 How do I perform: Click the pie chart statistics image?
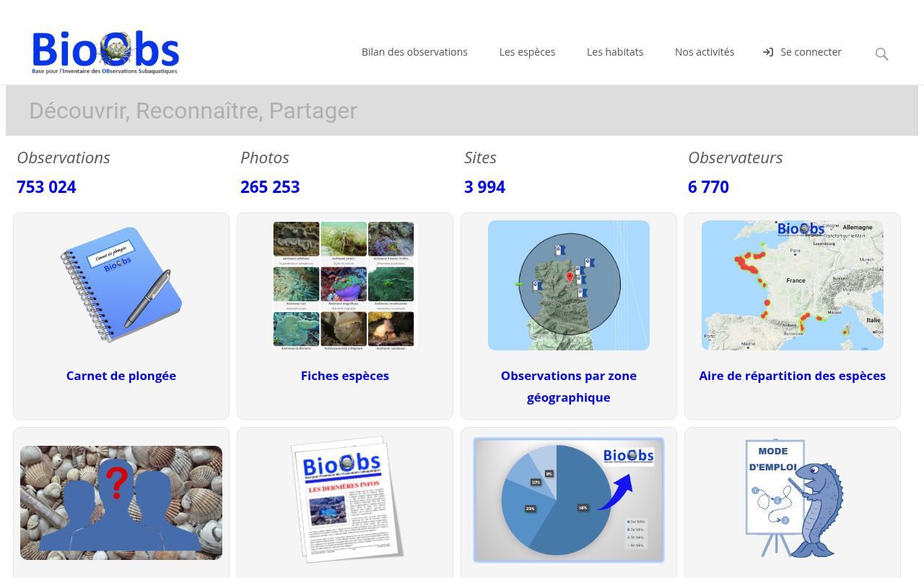click(x=569, y=500)
